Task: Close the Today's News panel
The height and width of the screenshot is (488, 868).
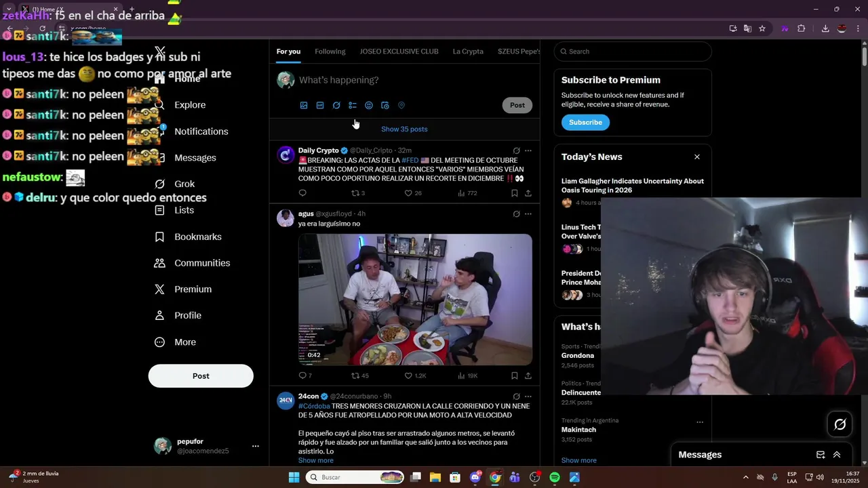Action: coord(696,157)
